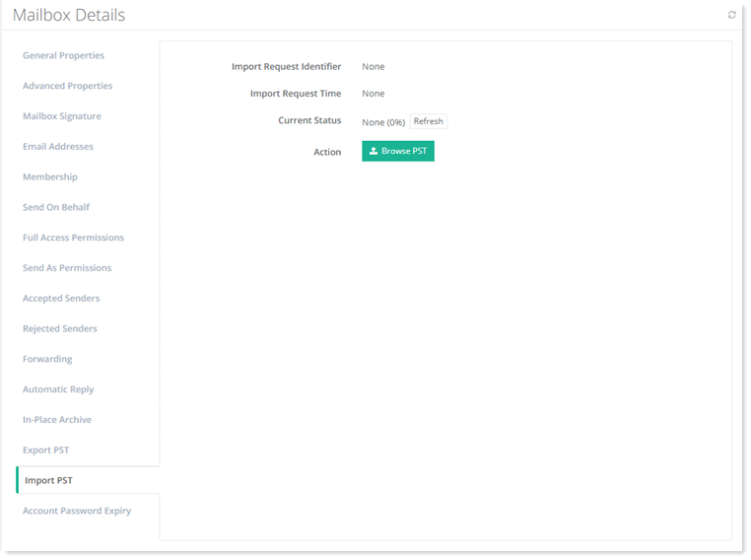Viewport: 751px width, 560px height.
Task: View the Accepted Senders tab
Action: click(61, 299)
